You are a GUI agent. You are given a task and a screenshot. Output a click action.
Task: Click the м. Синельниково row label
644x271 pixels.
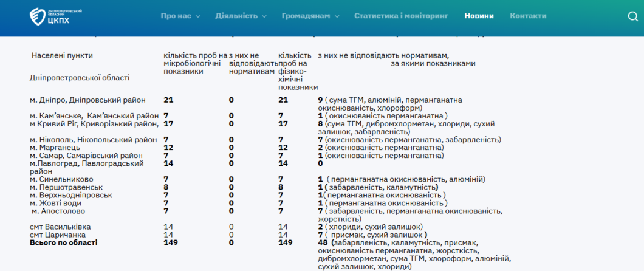[61, 179]
